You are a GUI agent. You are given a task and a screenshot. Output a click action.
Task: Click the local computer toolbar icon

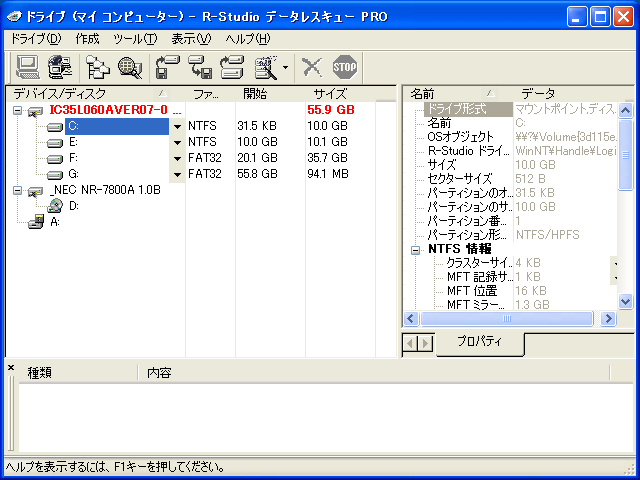28,67
